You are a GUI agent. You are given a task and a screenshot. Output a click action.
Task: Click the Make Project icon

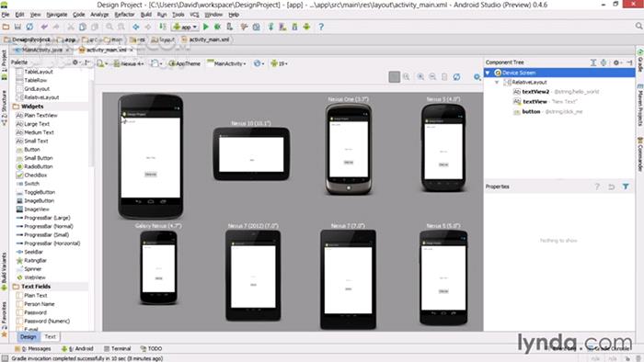[163, 27]
